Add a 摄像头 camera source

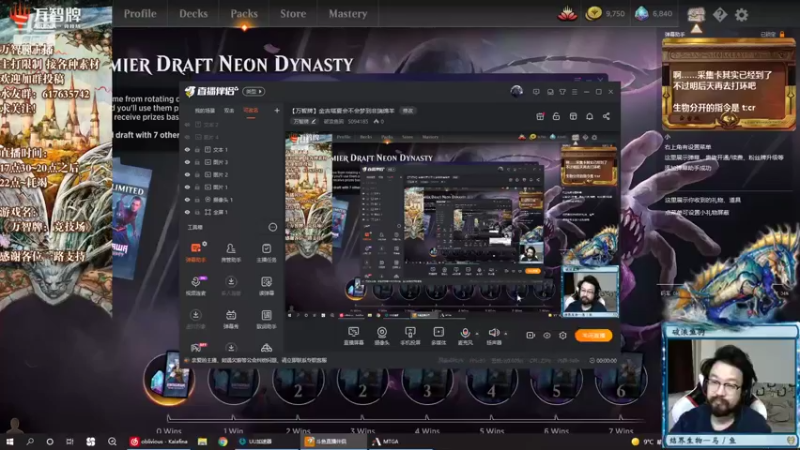tap(382, 336)
